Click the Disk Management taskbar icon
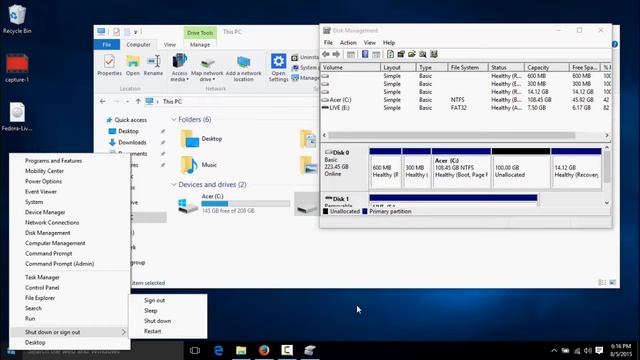The image size is (640, 360). (309, 350)
